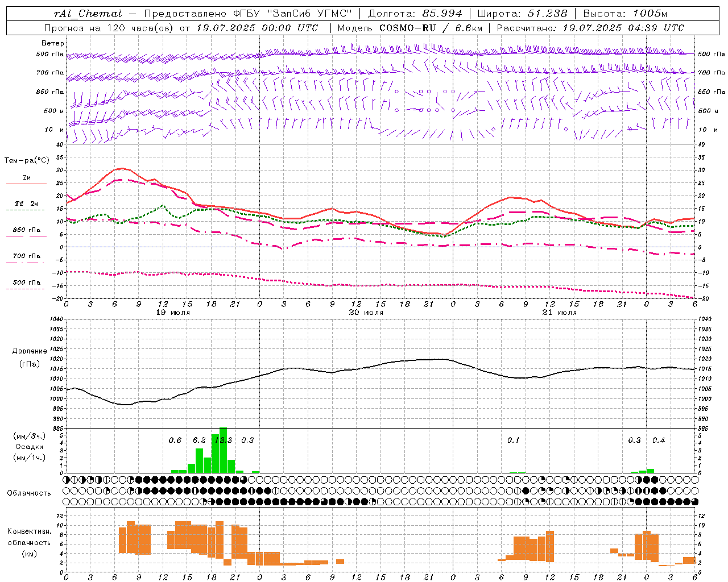The width and height of the screenshot is (728, 582).
Task: Click the 20 июля date label
Action: (x=366, y=313)
